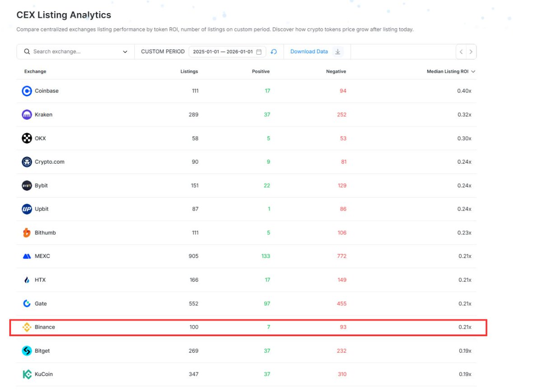Go to next page with right arrow
Viewport: 542px width, 392px height.
point(471,52)
